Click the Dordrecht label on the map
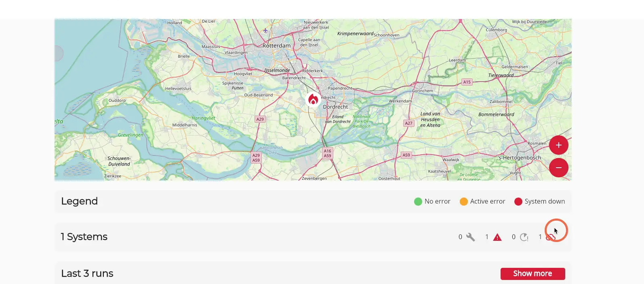Screen dimensions: 644x284 click(335, 107)
